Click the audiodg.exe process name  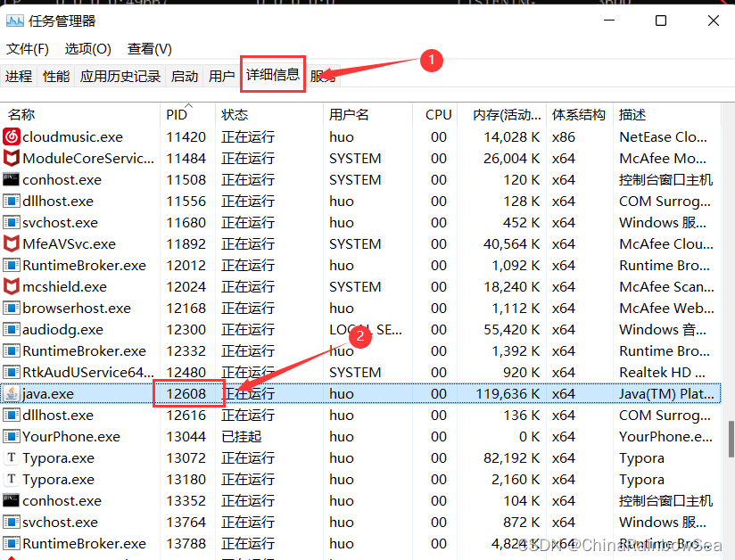click(x=62, y=329)
